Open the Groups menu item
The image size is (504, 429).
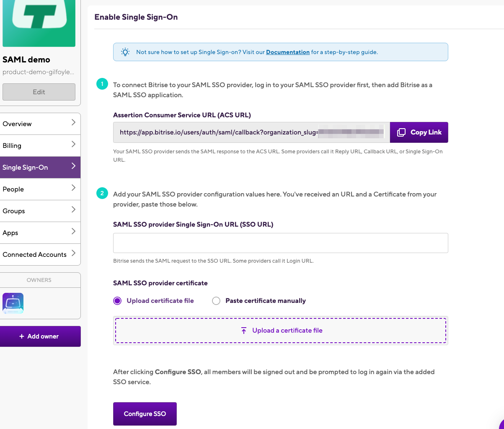click(14, 211)
